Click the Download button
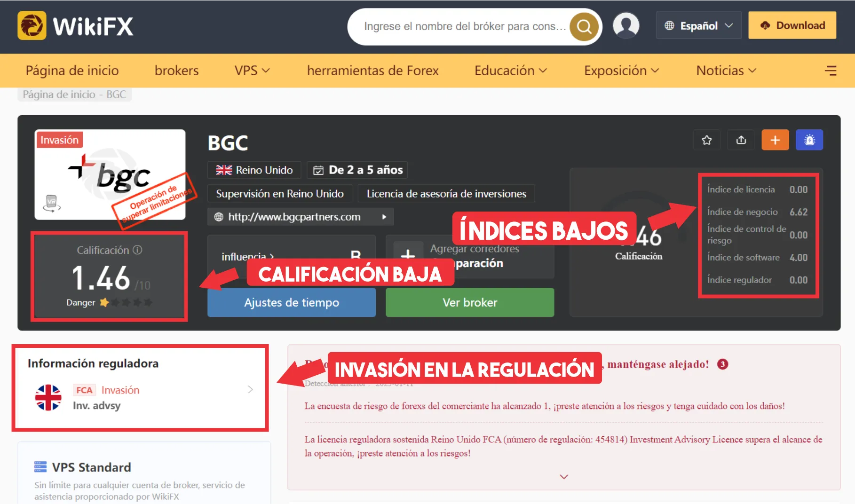This screenshot has height=504, width=855. [792, 25]
